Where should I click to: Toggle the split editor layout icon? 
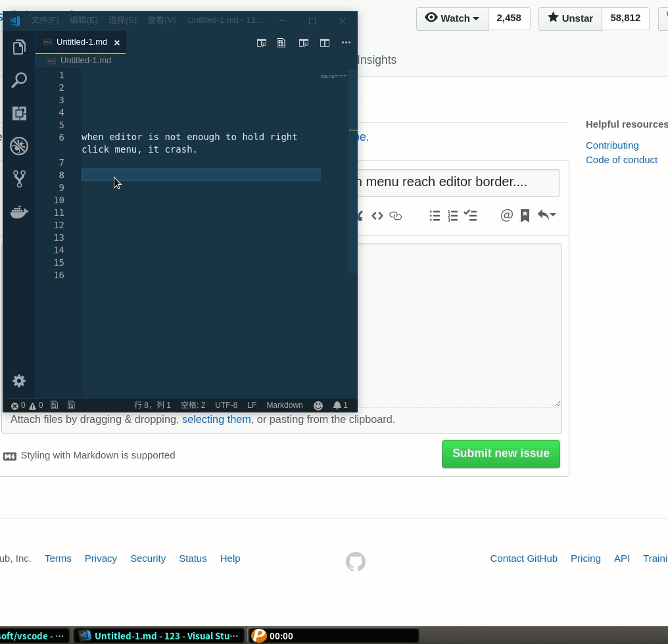point(325,42)
